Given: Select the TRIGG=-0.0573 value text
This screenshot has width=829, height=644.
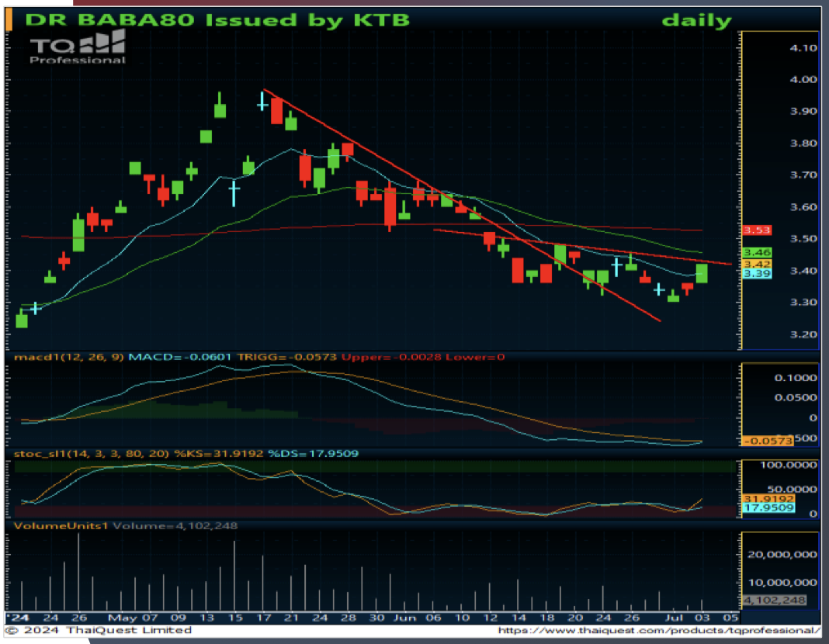Looking at the screenshot, I should 286,357.
